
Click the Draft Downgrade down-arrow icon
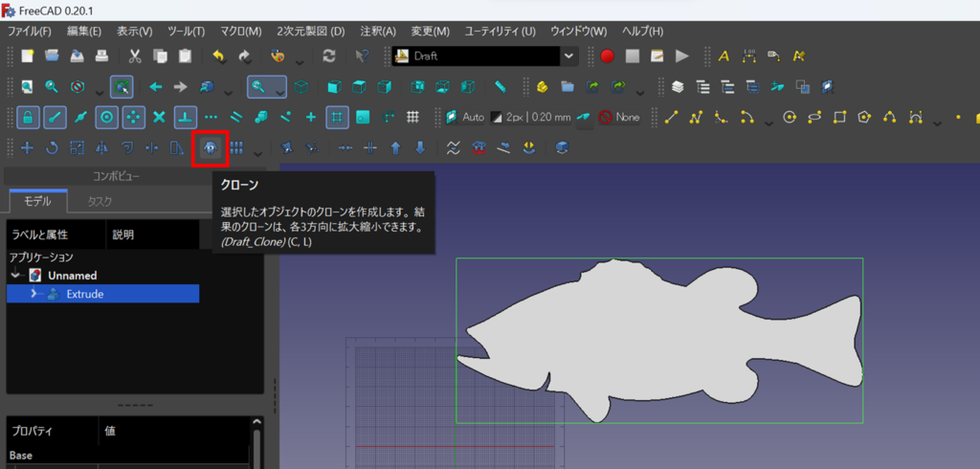(x=421, y=147)
